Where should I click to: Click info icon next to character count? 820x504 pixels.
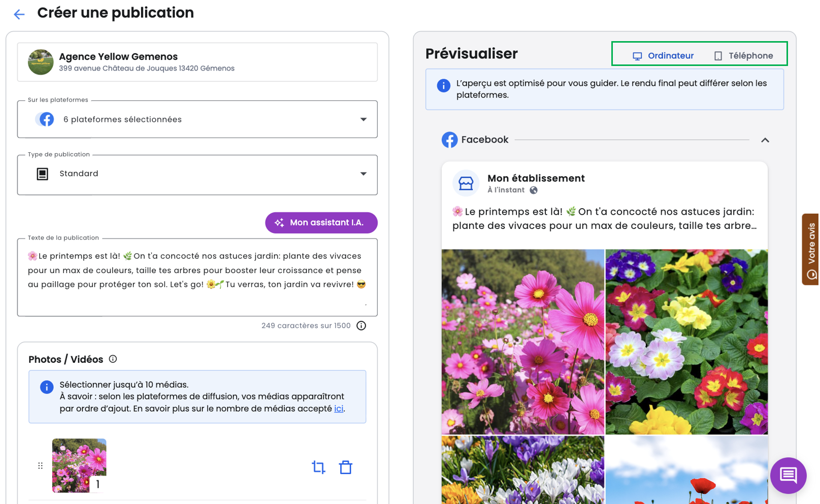(x=361, y=326)
